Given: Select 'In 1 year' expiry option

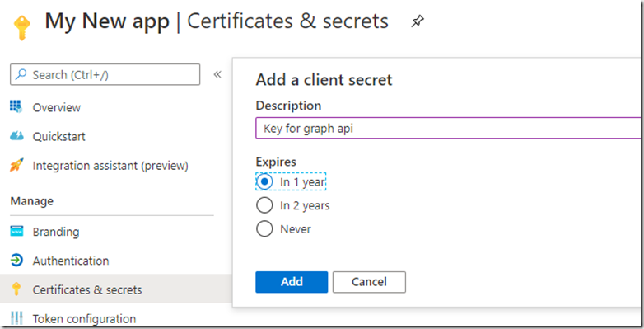Looking at the screenshot, I should pyautogui.click(x=291, y=181).
